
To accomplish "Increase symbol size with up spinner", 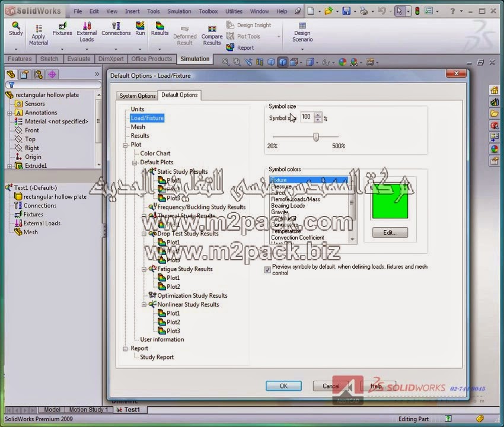I will click(x=318, y=115).
